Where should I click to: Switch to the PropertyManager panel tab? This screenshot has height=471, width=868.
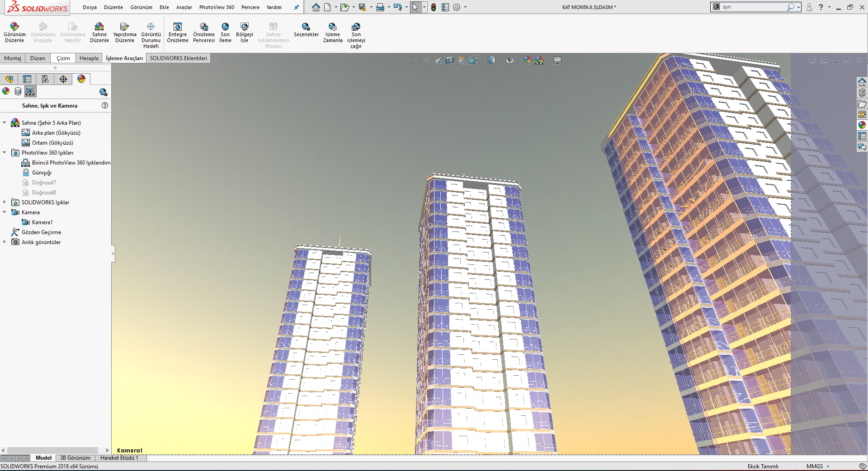point(27,79)
